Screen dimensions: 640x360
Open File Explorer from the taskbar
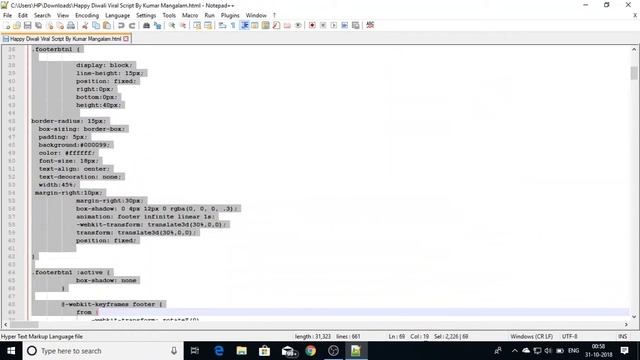click(x=242, y=351)
